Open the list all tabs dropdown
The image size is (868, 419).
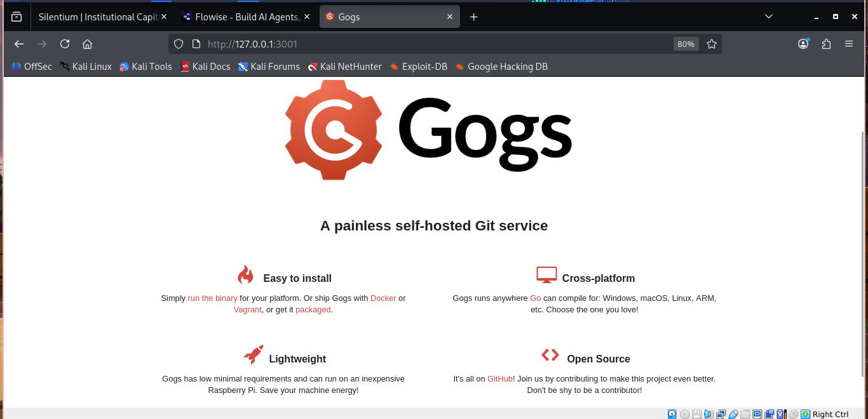coord(769,17)
